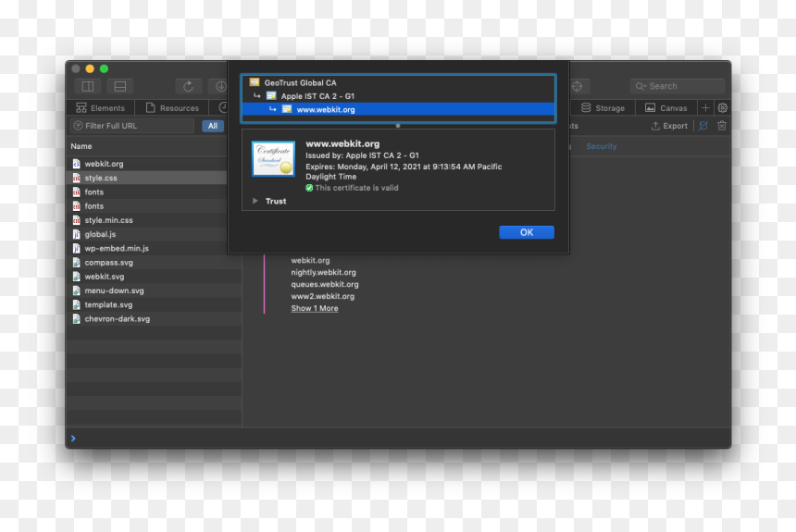
Task: Click the GeoTrust Global CA certificate icon
Action: (x=255, y=82)
